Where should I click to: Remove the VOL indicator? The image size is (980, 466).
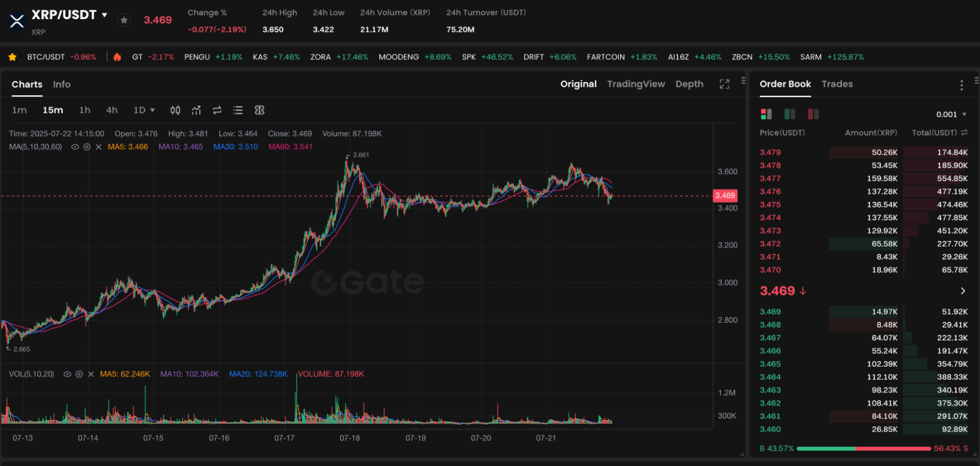(91, 374)
